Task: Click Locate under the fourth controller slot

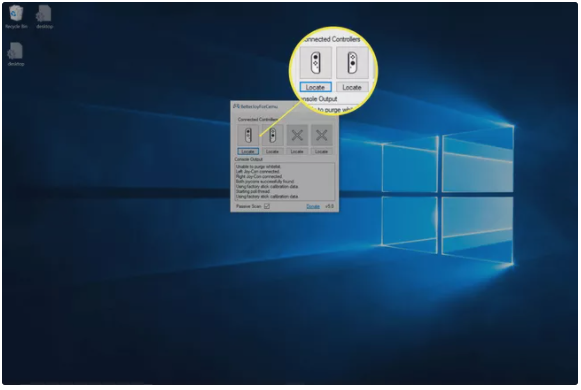Action: point(321,151)
